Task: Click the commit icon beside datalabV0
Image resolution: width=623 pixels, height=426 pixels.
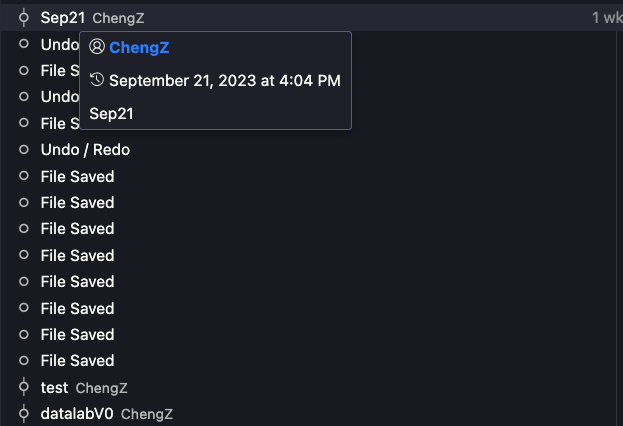Action: [24, 414]
